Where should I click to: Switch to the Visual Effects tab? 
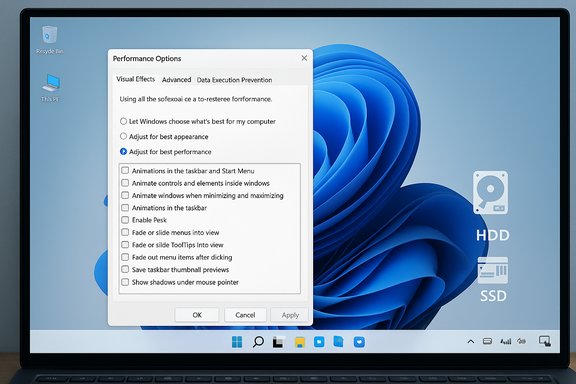point(136,79)
